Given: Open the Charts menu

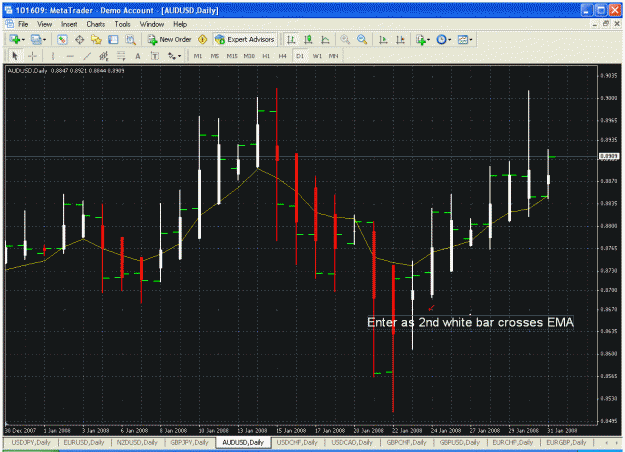Looking at the screenshot, I should click(x=96, y=24).
